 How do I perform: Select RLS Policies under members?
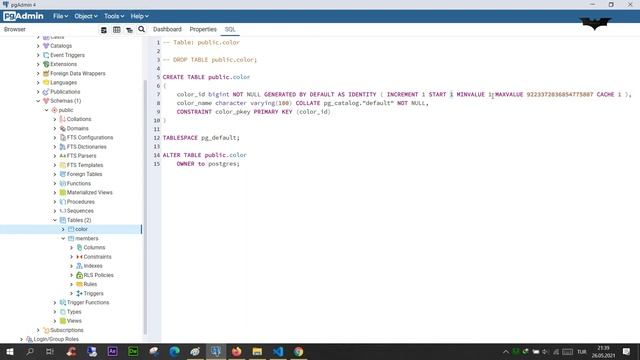tap(98, 275)
